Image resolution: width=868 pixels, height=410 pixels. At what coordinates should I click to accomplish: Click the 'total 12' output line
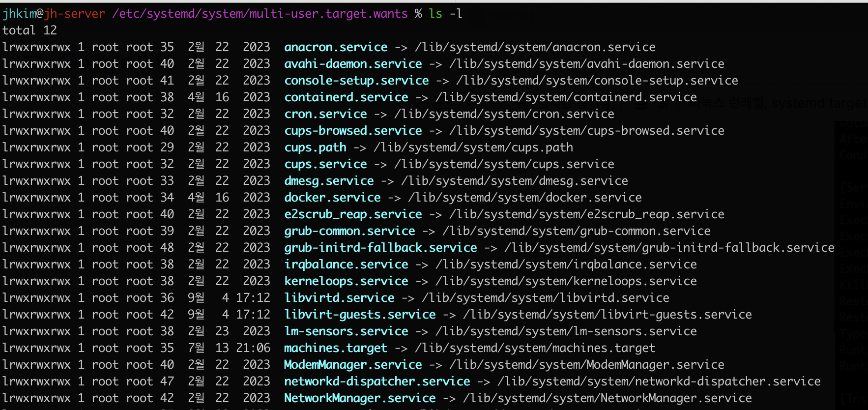pos(29,30)
